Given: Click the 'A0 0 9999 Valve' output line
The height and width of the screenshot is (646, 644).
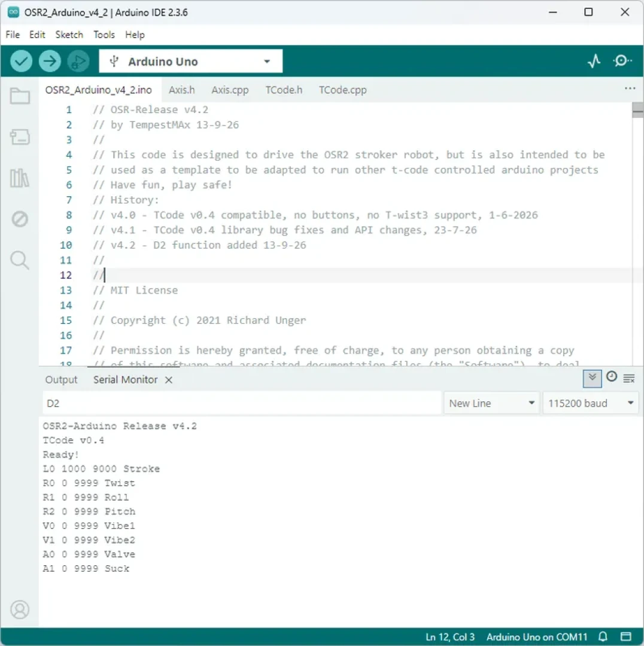Looking at the screenshot, I should pos(89,554).
